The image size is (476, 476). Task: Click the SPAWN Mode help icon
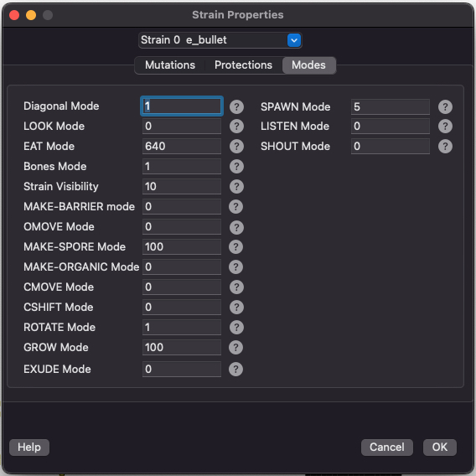coord(445,107)
